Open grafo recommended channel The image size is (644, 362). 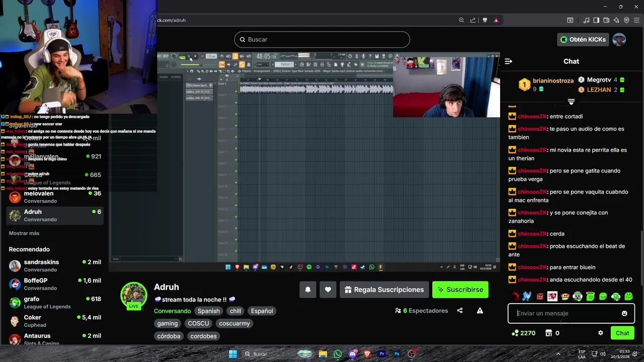(x=54, y=302)
